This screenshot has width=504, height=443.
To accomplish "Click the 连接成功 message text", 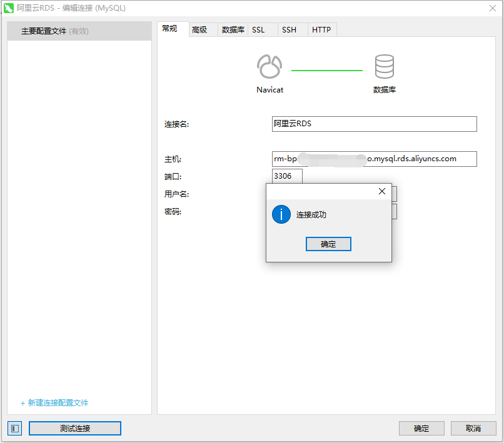I will point(311,214).
